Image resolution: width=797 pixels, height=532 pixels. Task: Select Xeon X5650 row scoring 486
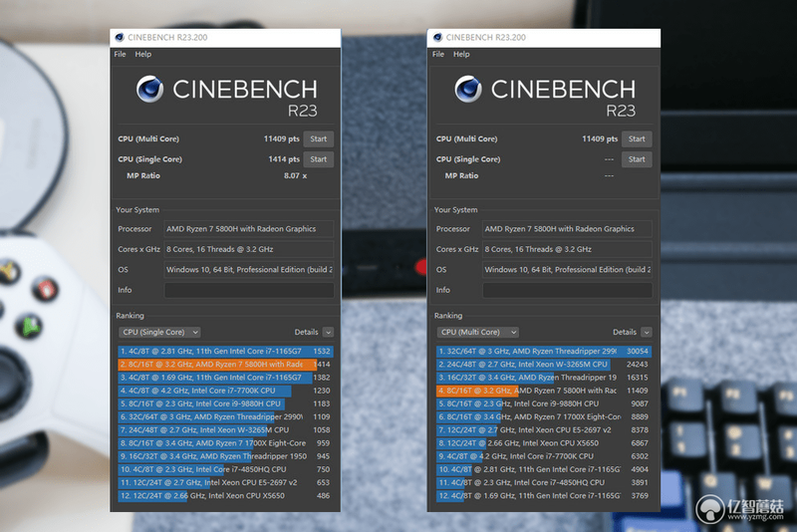pyautogui.click(x=225, y=495)
